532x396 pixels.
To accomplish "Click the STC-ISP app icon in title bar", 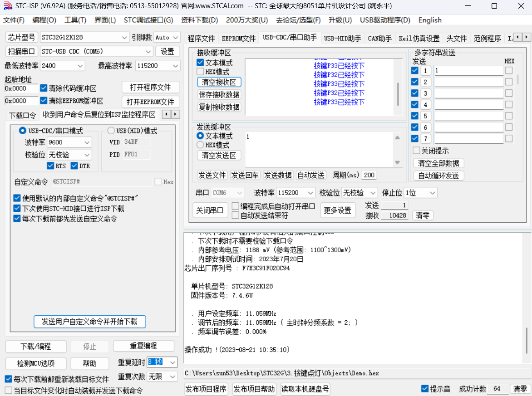I will 7,6.
